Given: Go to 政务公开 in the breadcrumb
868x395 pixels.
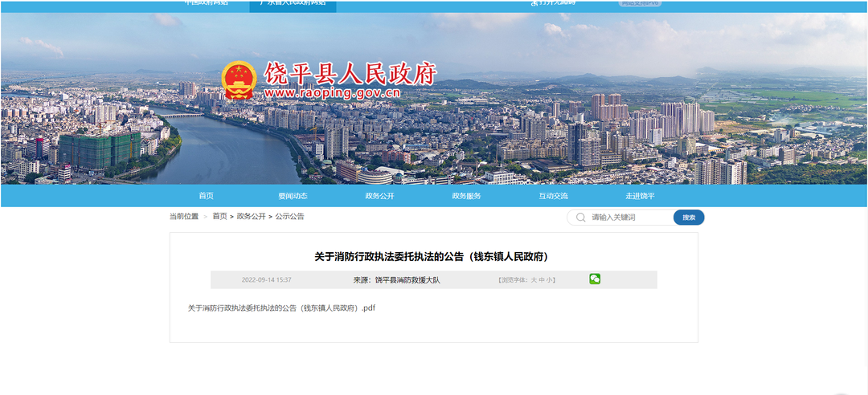Looking at the screenshot, I should coord(252,216).
